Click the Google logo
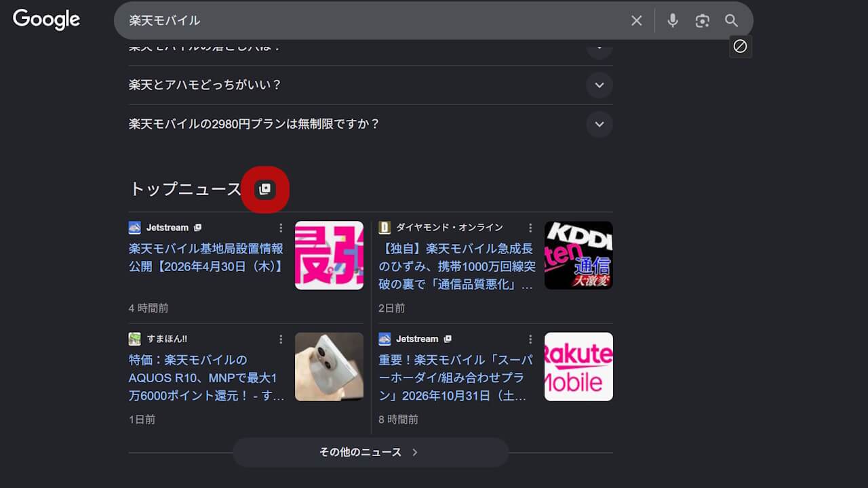 [46, 20]
